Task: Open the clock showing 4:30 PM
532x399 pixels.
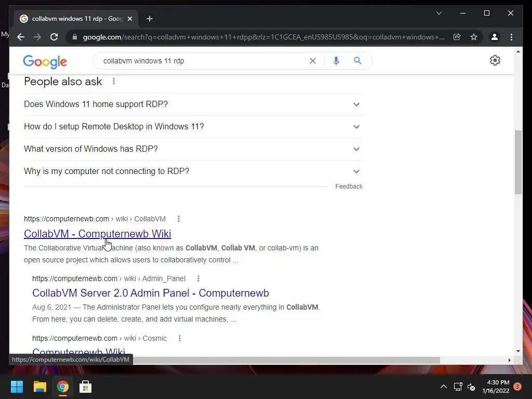Action: coord(496,387)
